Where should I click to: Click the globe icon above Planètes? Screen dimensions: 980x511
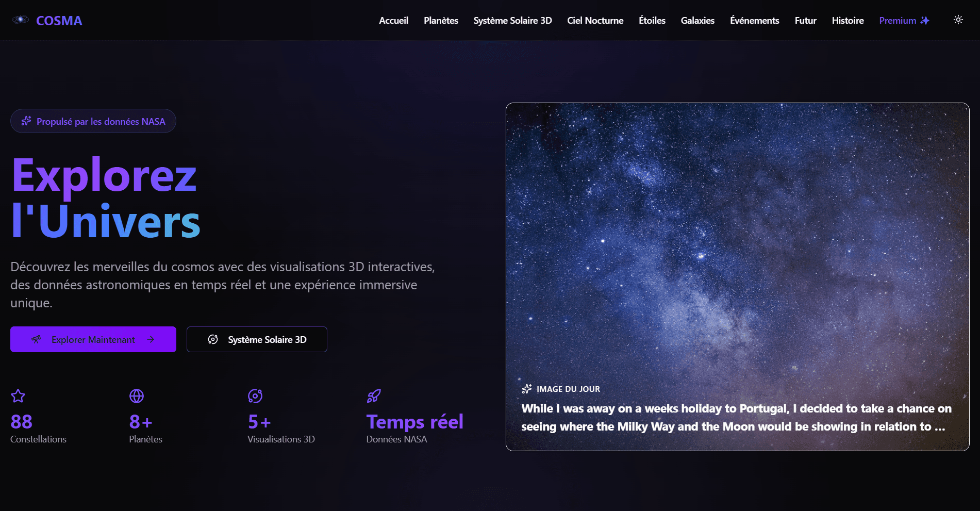point(137,396)
